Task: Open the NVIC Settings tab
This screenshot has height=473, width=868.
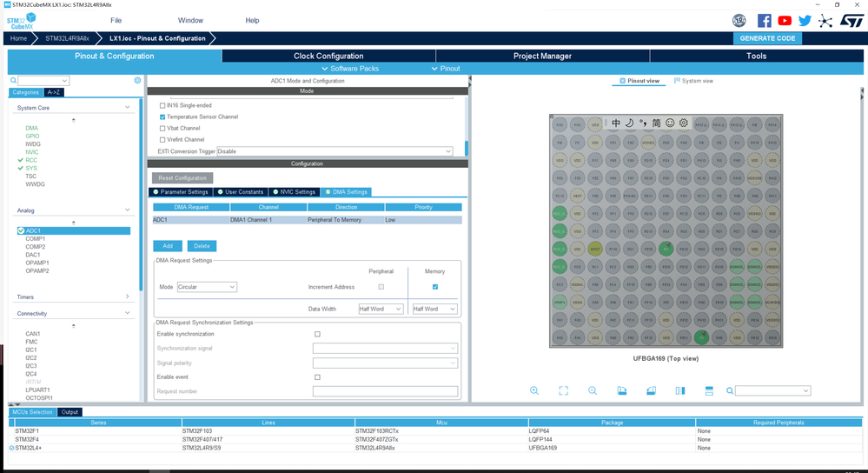Action: [x=294, y=192]
